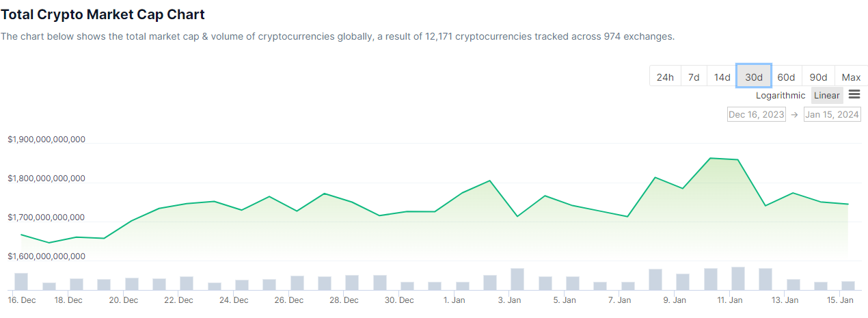The image size is (868, 318).
Task: Click the Total Crypto Market Cap Chart heading
Action: [x=103, y=14]
